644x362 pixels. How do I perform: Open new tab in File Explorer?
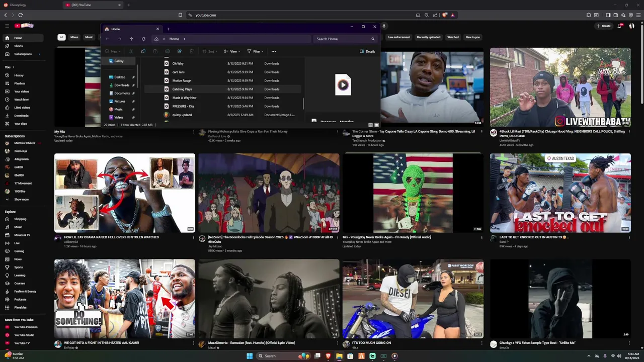(x=169, y=29)
